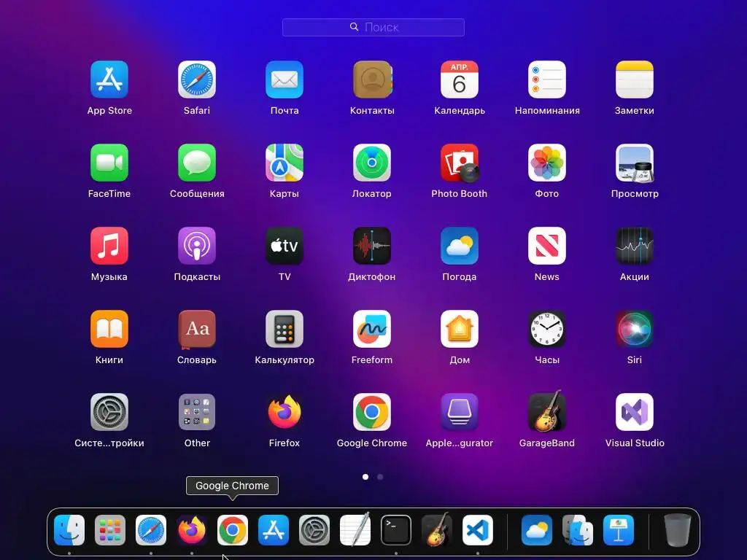This screenshot has width=747, height=560.
Task: Open the Заметки notes app
Action: pyautogui.click(x=635, y=79)
